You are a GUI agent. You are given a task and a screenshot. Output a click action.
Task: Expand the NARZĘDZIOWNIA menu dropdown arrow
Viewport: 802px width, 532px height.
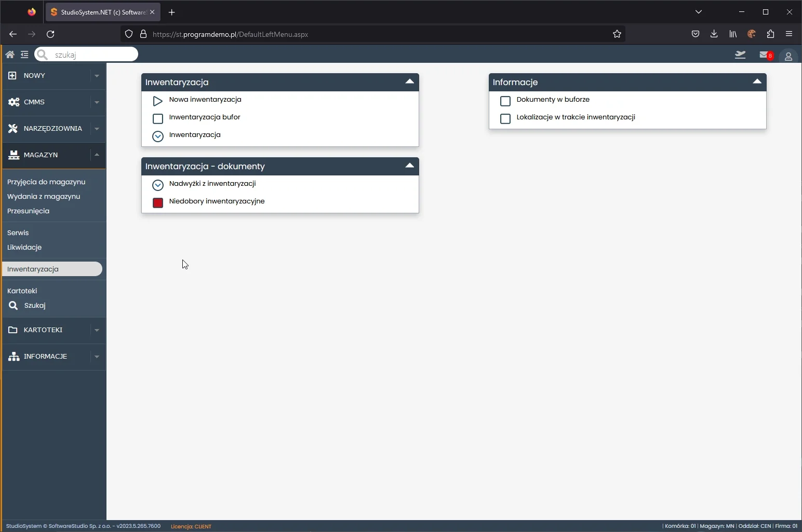(97, 129)
